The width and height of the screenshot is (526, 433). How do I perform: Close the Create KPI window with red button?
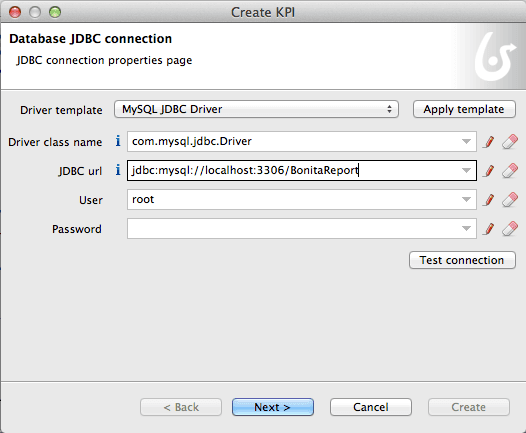click(x=15, y=12)
